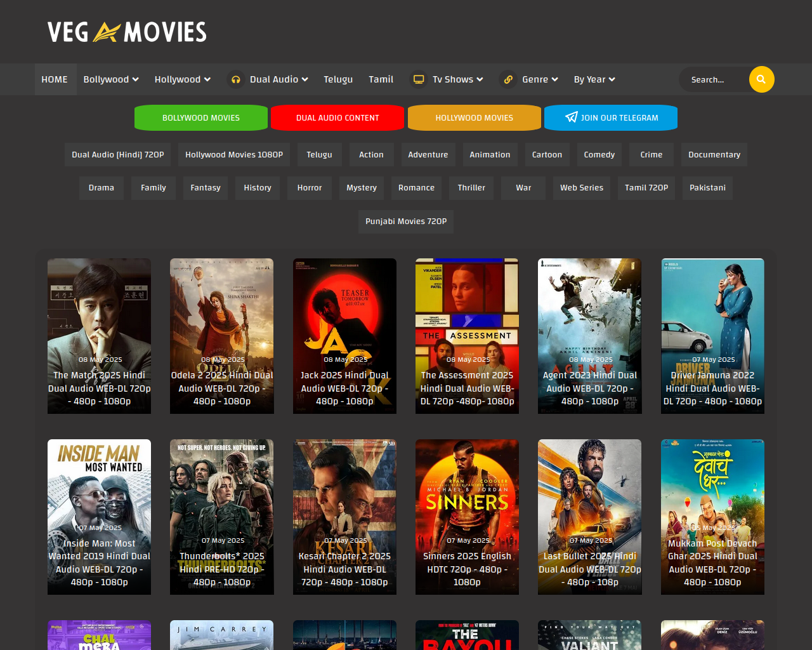
Task: Open the Sinners 2025 movie poster
Action: [x=467, y=517]
